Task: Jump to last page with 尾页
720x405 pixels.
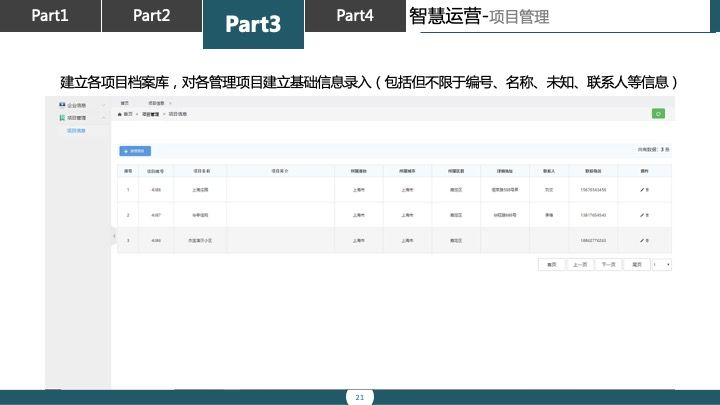Action: click(637, 264)
